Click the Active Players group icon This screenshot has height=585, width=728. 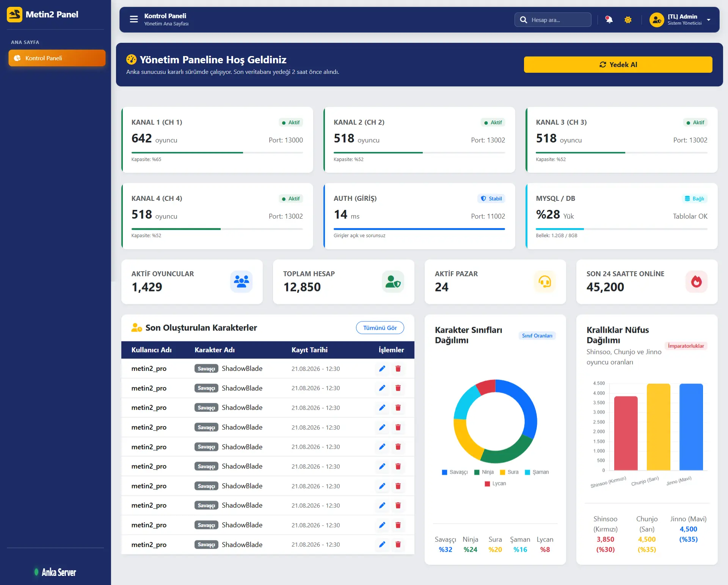[x=241, y=282]
